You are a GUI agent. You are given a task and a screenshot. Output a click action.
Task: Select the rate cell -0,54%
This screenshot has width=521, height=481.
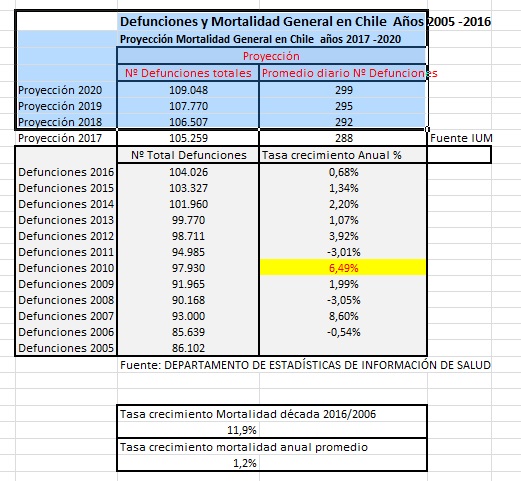[x=344, y=332]
